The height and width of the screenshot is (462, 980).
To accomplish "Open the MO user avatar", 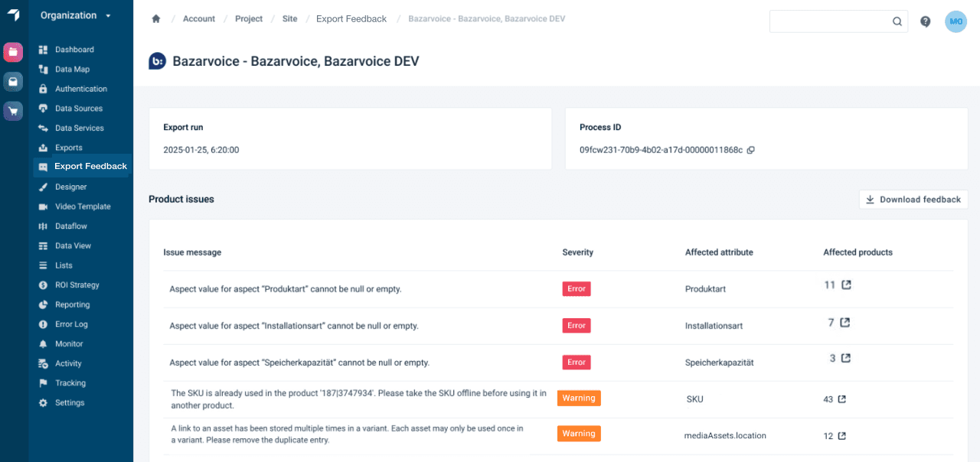I will coord(955,21).
